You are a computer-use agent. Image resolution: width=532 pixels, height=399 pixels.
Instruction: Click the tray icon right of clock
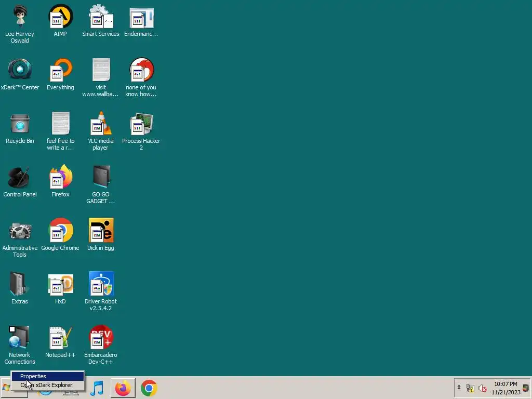click(x=526, y=388)
